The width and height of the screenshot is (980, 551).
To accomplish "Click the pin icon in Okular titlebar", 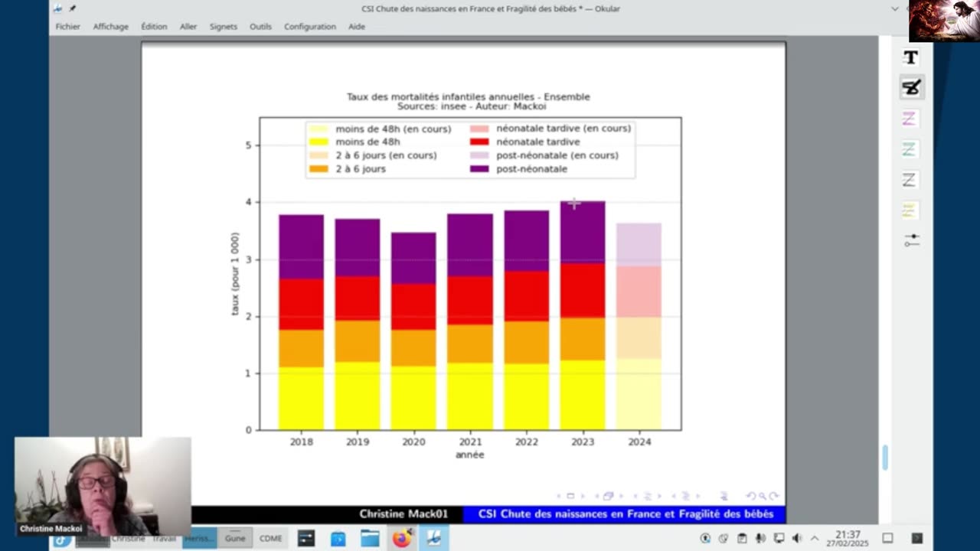I will click(73, 8).
